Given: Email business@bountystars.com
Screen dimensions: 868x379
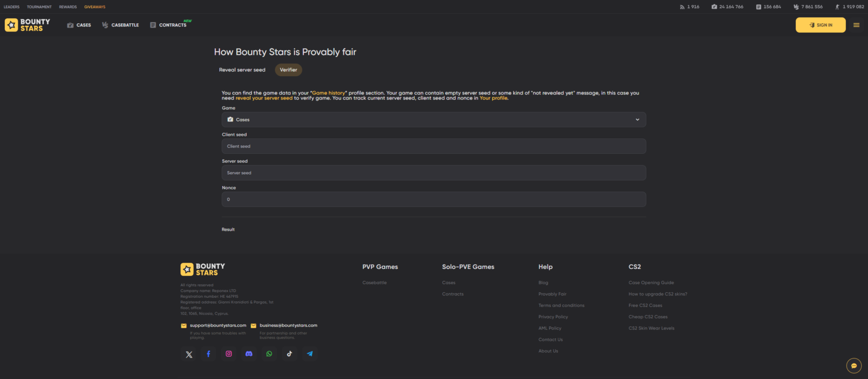Looking at the screenshot, I should coord(288,325).
